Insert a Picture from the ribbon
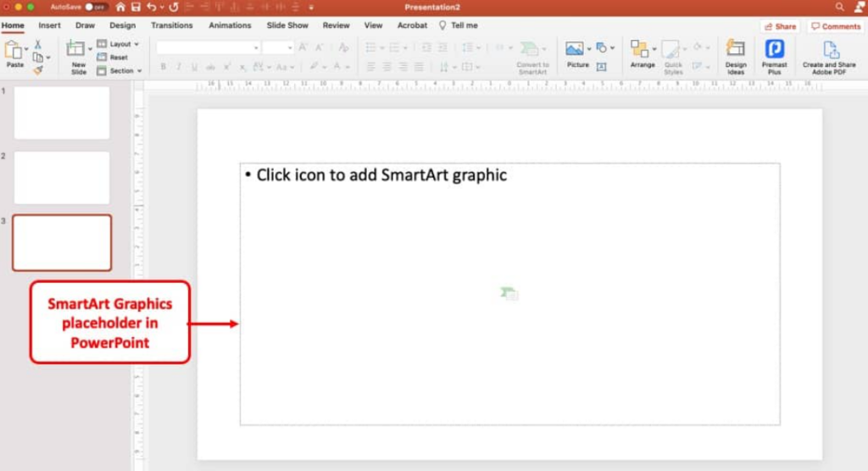Screen dimensions: 868x471 point(576,51)
